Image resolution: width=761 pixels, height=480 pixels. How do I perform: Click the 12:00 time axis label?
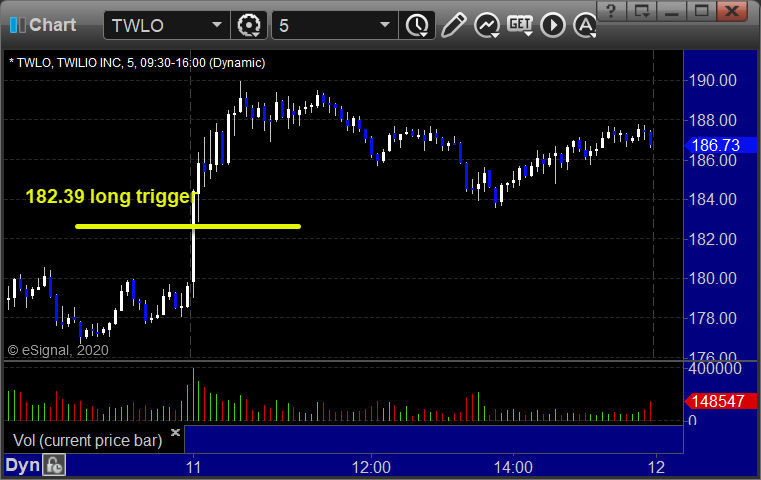point(371,467)
